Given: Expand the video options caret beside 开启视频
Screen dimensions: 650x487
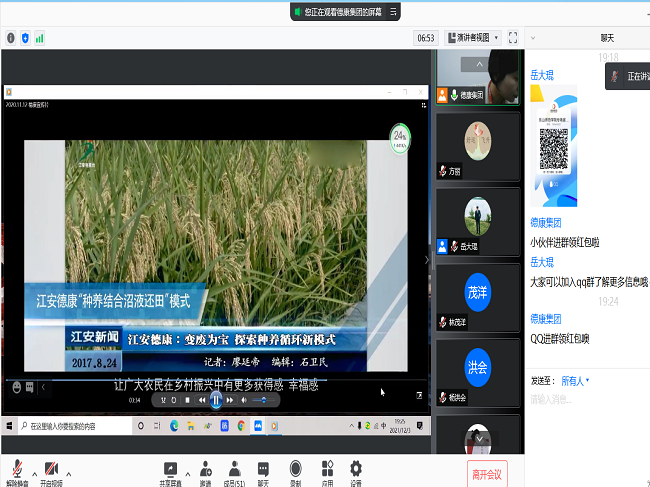Looking at the screenshot, I should [x=69, y=474].
